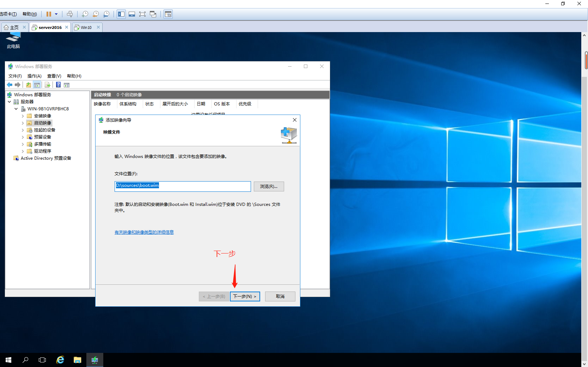Screen dimensions: 588x367
Task: Close the 添加映像向导 dialog
Action: (295, 120)
